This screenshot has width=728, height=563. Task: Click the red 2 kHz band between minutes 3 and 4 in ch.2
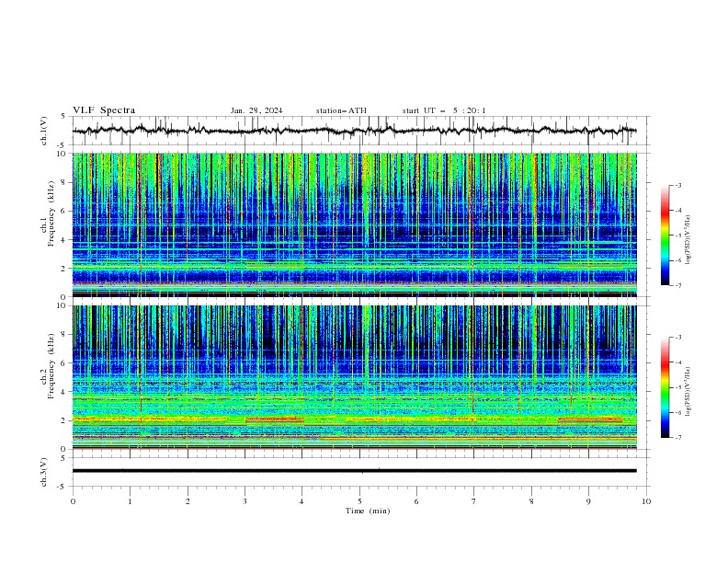click(275, 419)
